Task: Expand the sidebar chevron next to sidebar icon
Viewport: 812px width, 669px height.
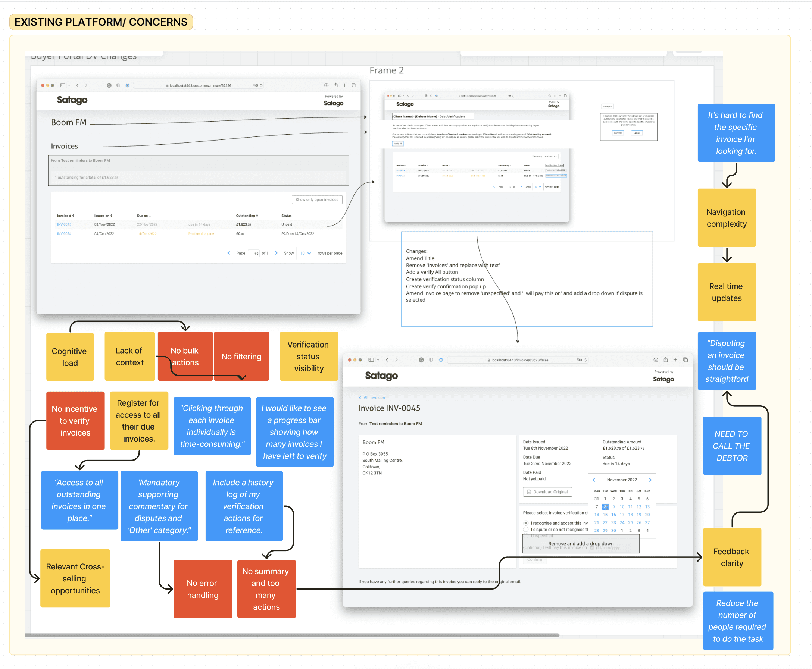Action: point(69,85)
